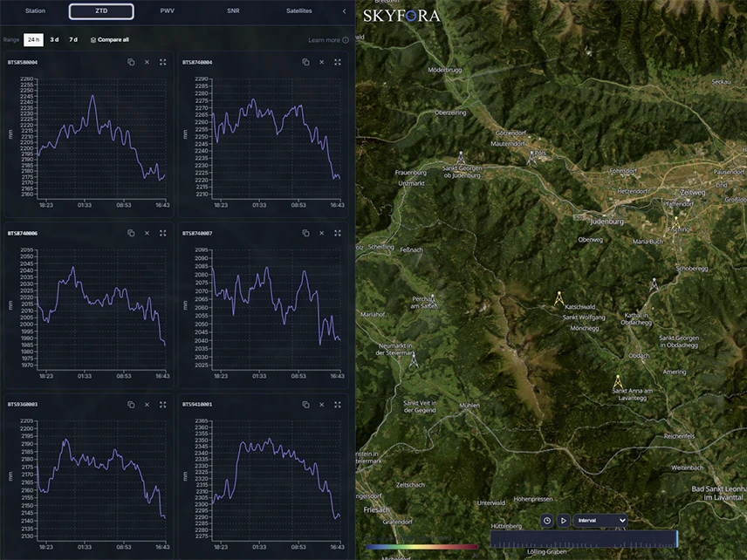Screen dimensions: 747x560
Task: Click the clock icon by the timeline
Action: [x=547, y=521]
